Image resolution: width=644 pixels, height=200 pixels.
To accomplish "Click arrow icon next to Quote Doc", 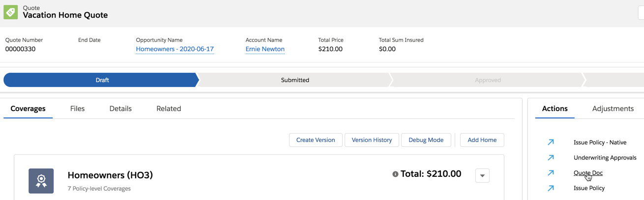I will [x=551, y=173].
